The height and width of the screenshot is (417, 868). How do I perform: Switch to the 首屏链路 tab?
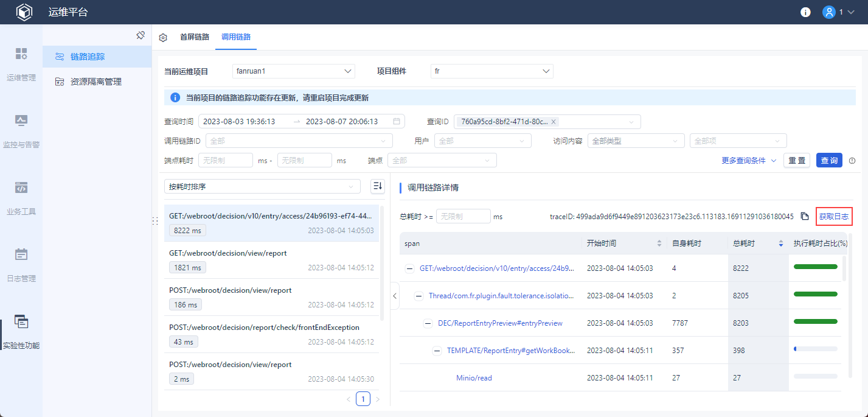click(x=194, y=37)
